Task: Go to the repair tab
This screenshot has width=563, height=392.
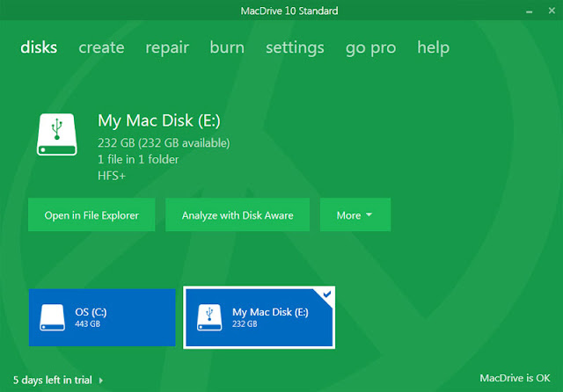Action: click(167, 48)
